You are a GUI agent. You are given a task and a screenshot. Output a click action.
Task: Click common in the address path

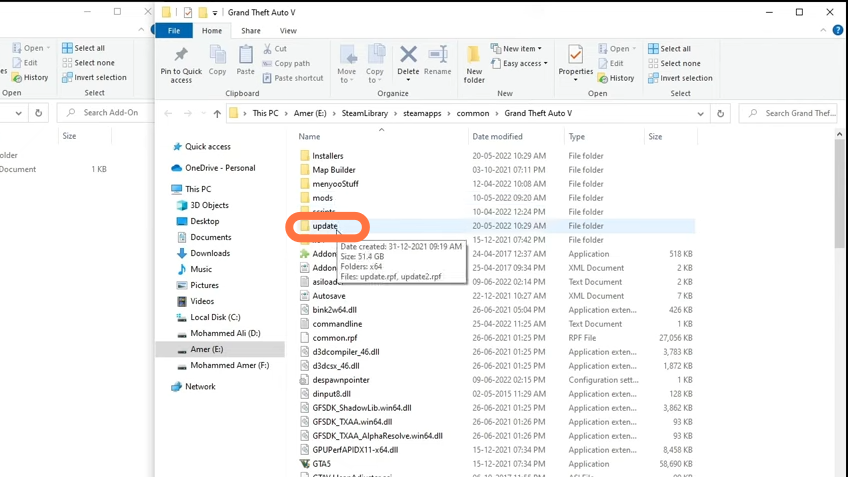473,114
